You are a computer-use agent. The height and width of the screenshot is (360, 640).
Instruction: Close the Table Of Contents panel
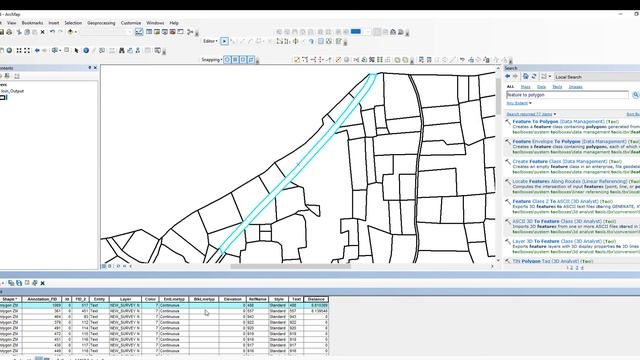[96, 68]
